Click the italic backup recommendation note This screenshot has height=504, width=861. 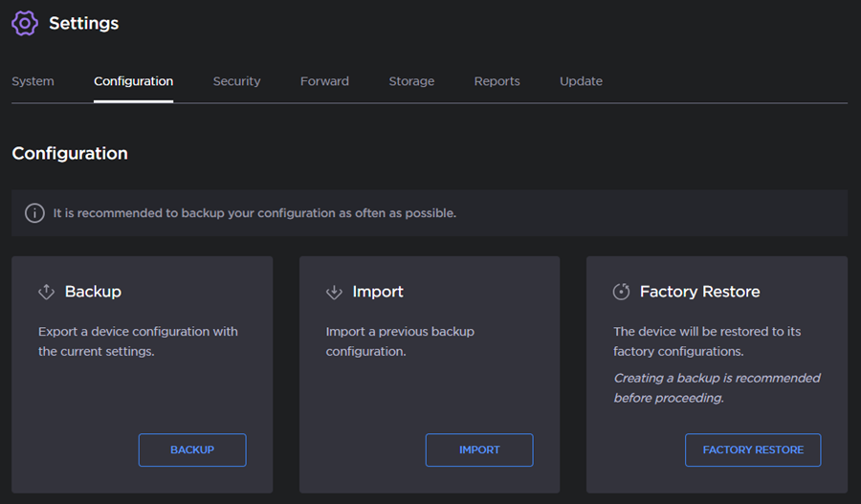point(717,387)
